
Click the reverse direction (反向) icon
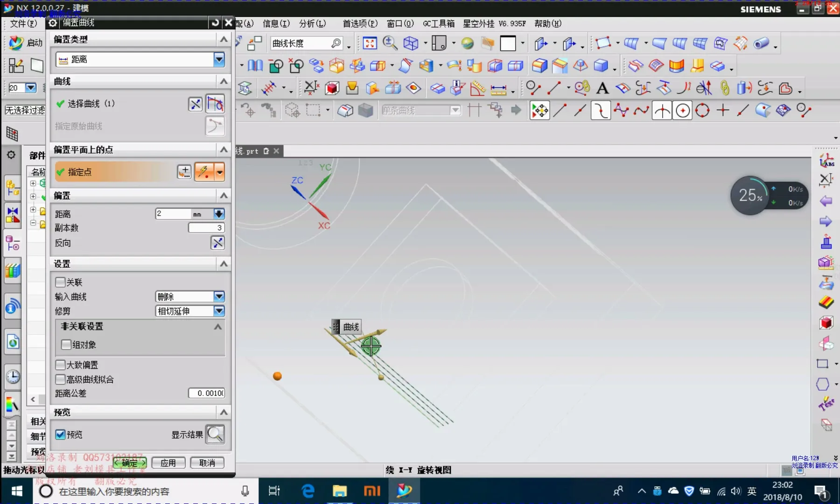(218, 243)
